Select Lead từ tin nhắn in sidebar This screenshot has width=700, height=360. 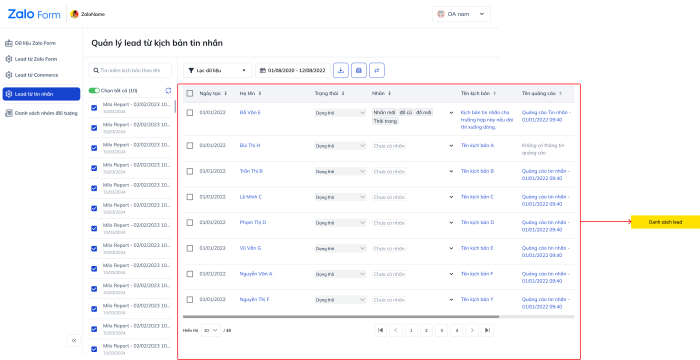[42, 94]
